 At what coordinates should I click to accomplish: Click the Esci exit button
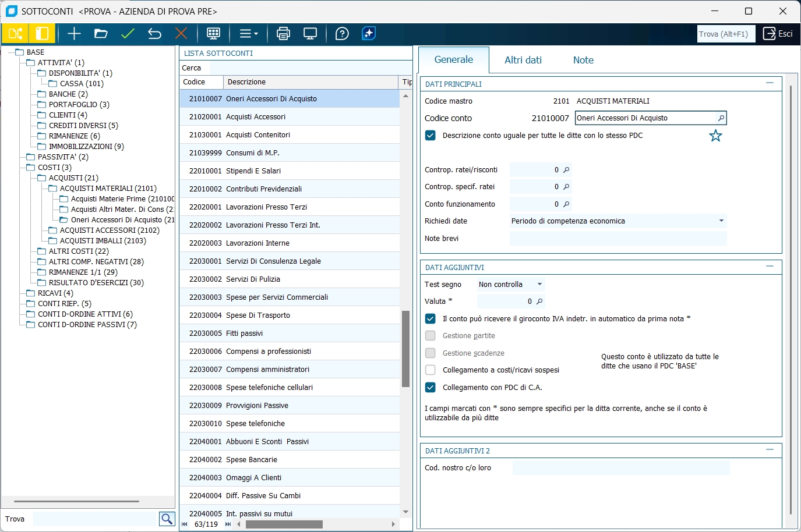tap(778, 34)
